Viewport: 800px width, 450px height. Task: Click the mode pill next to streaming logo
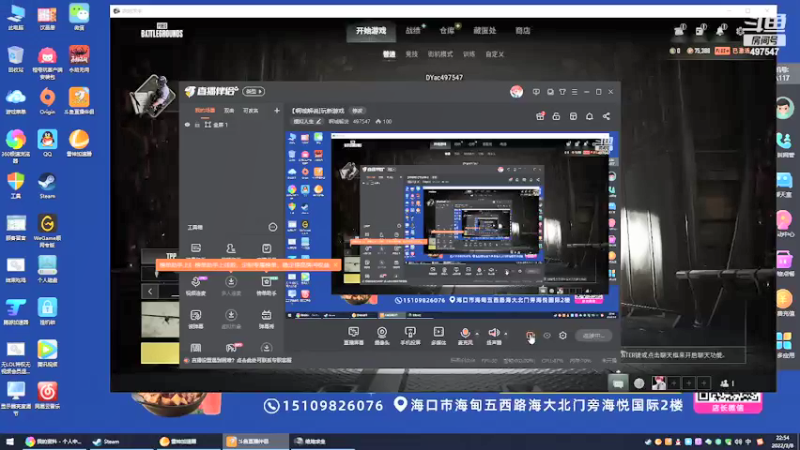click(x=254, y=91)
